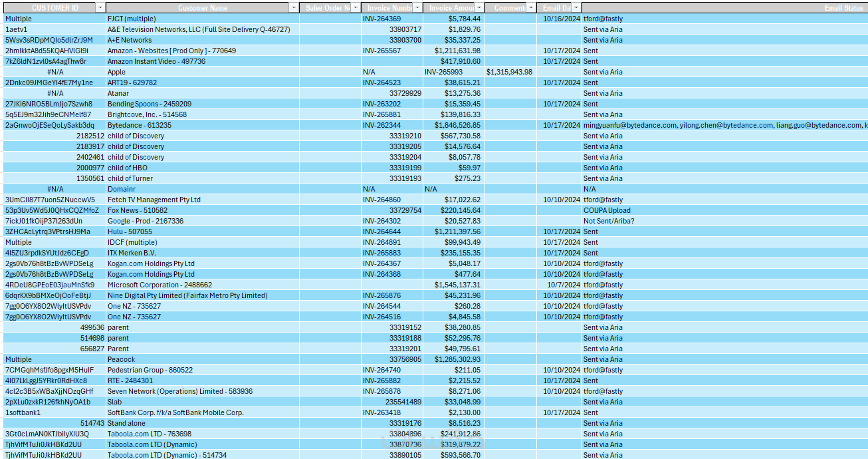The width and height of the screenshot is (868, 459).
Task: Select the 'Slab' customer cell
Action: coord(203,402)
